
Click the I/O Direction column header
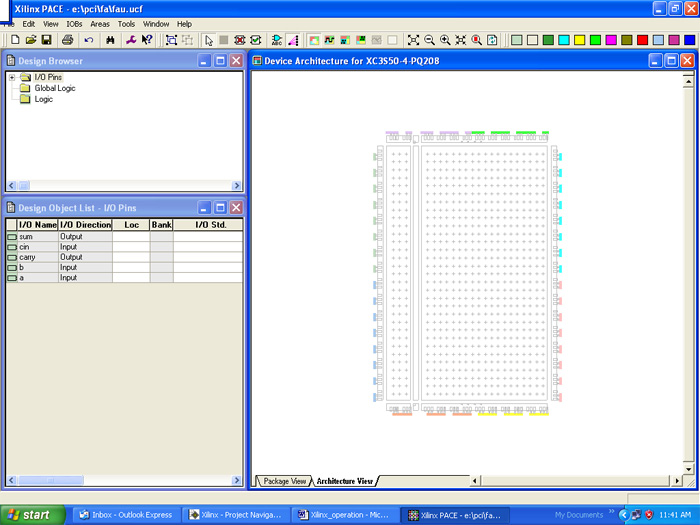pos(85,225)
